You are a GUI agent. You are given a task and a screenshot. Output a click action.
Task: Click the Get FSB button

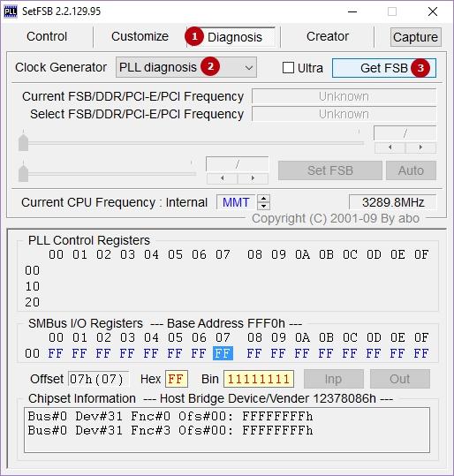[x=384, y=68]
